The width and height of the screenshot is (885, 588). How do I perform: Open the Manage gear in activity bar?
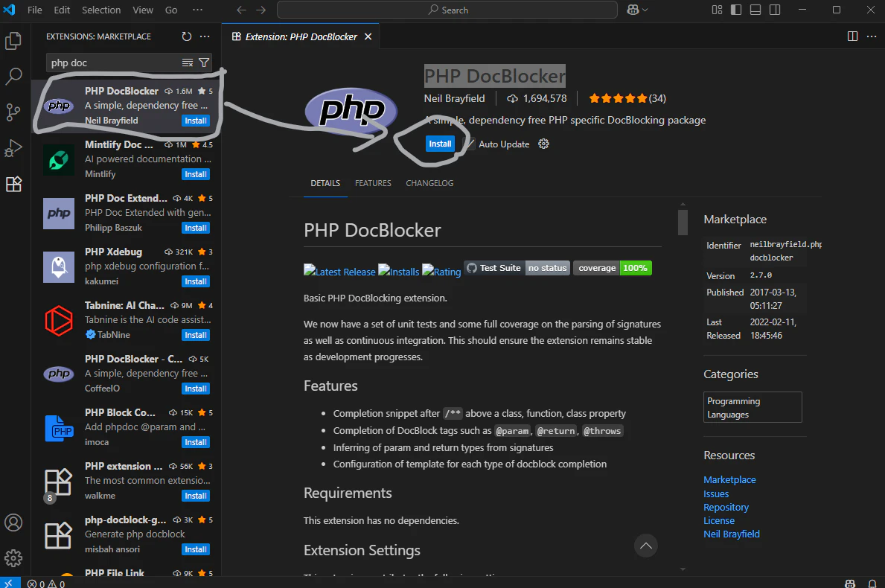(13, 558)
